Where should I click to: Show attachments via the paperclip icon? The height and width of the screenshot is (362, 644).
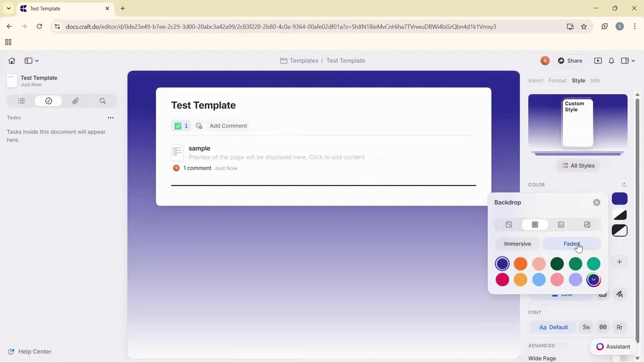tap(76, 101)
